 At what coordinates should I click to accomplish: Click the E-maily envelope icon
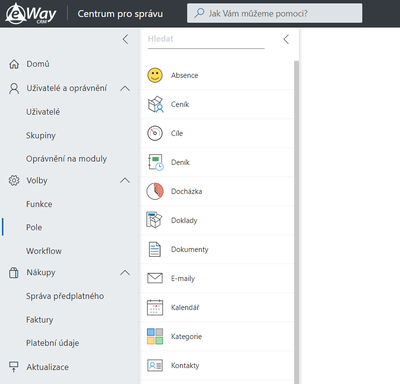(155, 278)
